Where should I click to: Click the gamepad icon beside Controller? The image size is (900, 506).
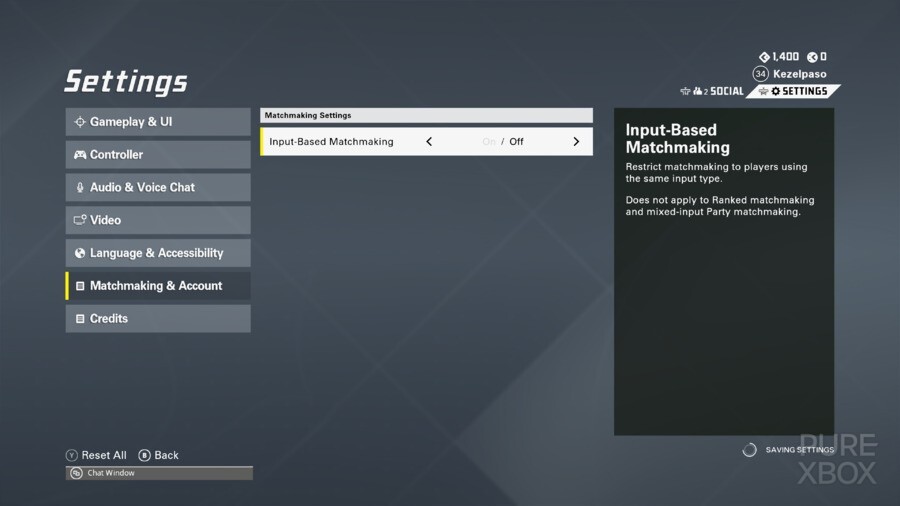pyautogui.click(x=80, y=155)
